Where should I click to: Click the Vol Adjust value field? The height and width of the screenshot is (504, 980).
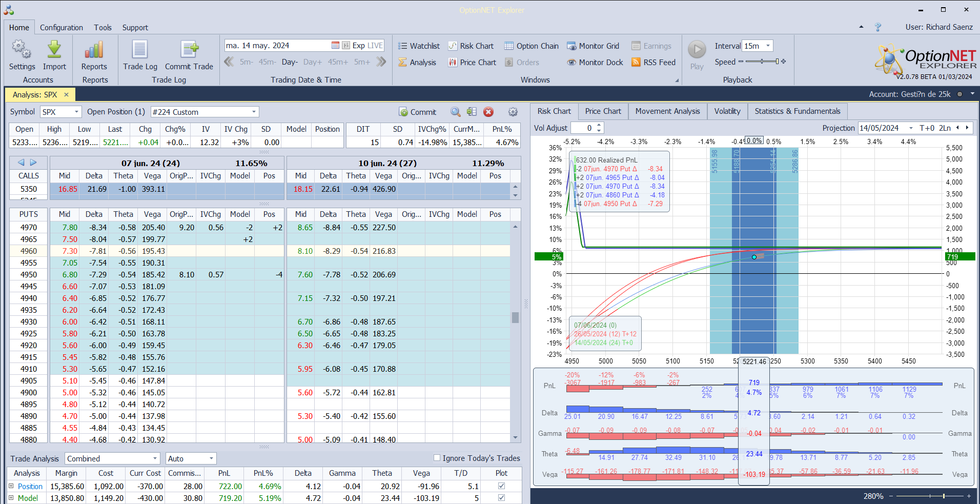point(583,128)
